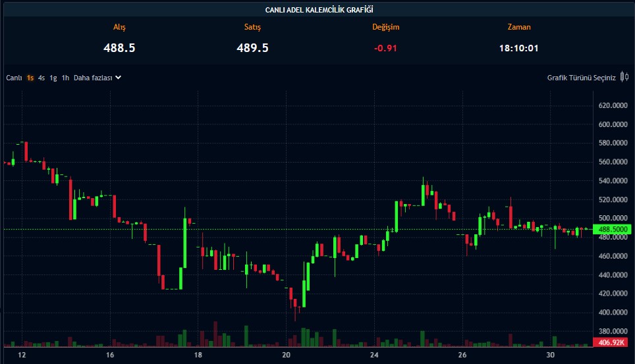This screenshot has width=635, height=364.
Task: Click the 12 date marker on time axis
Action: coord(21,355)
